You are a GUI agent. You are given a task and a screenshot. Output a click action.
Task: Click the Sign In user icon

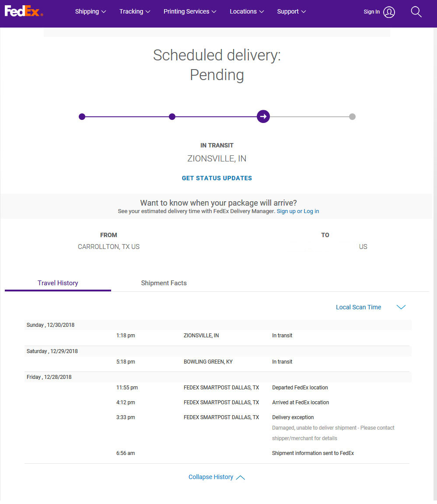(x=389, y=12)
